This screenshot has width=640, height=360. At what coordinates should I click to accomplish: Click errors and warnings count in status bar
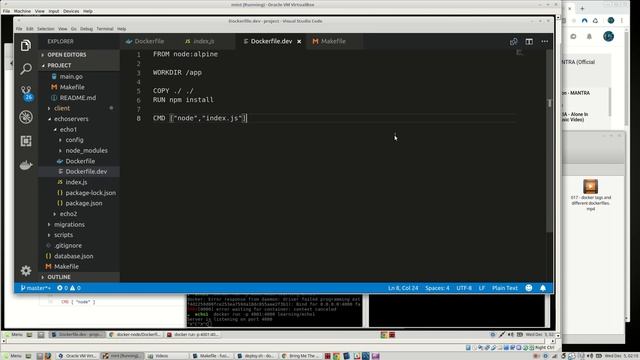69,288
